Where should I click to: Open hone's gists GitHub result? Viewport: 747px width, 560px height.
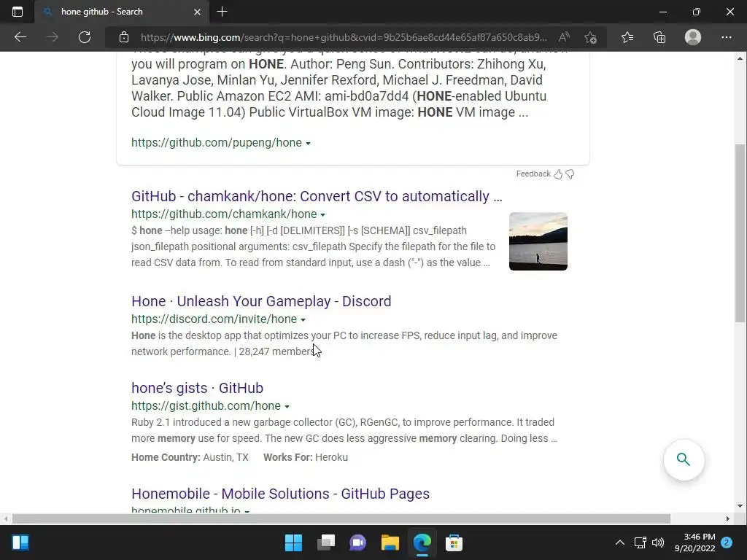197,388
